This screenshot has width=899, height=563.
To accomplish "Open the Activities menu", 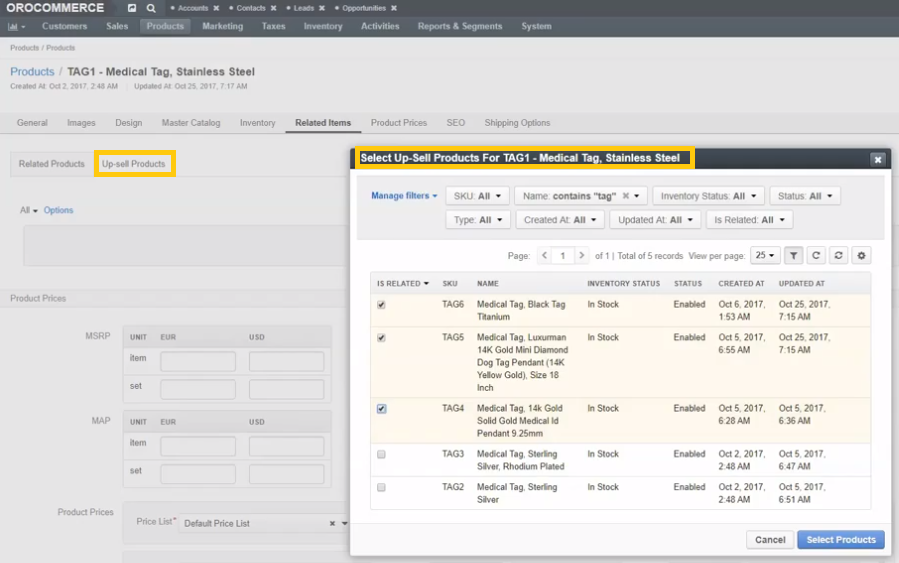I will (380, 26).
